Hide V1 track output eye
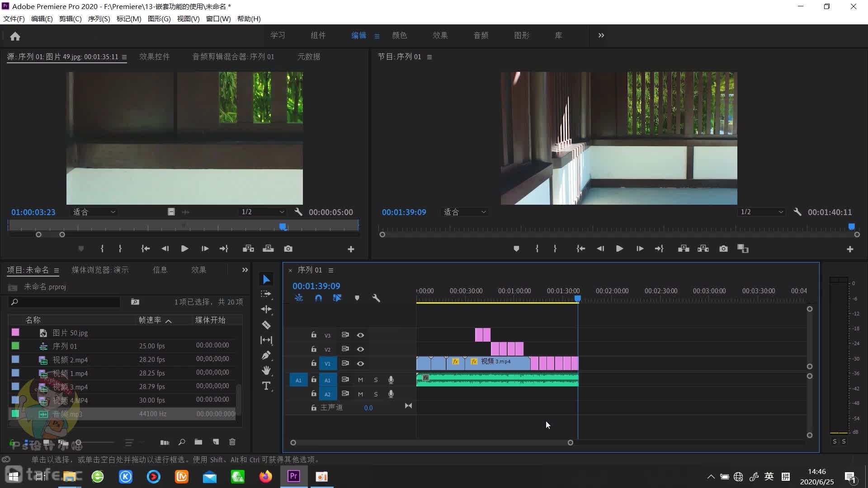Viewport: 868px width, 488px height. pyautogui.click(x=360, y=364)
